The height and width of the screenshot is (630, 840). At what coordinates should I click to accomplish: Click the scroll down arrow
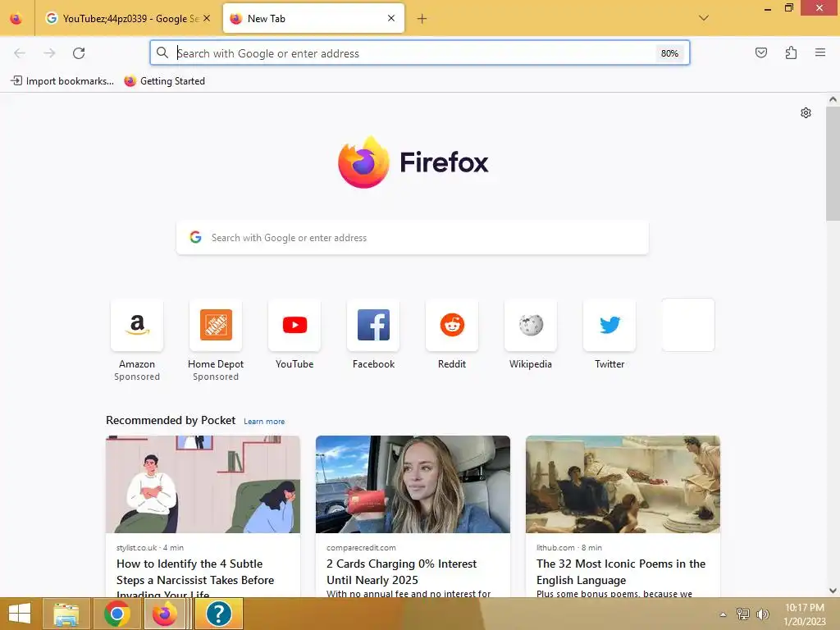833,591
